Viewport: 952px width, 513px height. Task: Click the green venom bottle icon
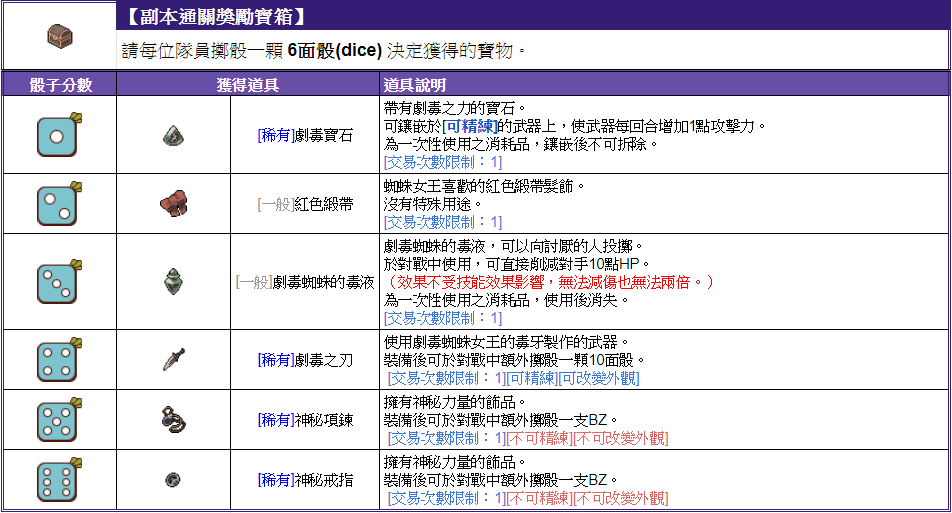[173, 282]
